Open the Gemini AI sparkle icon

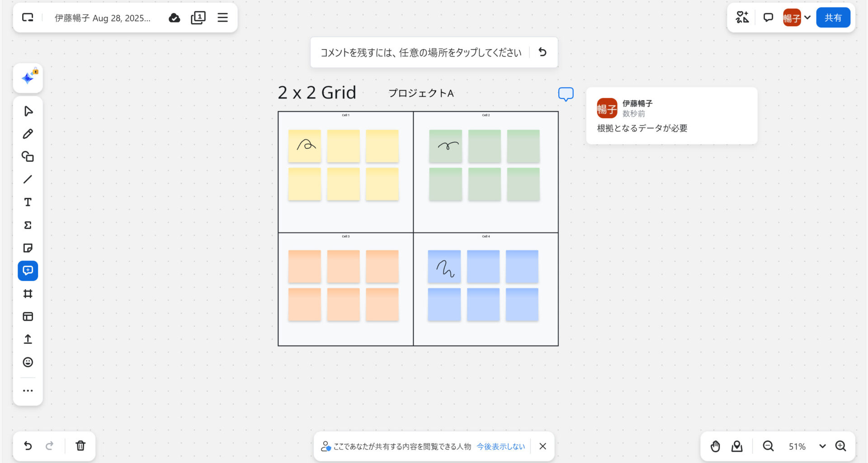[x=28, y=77]
